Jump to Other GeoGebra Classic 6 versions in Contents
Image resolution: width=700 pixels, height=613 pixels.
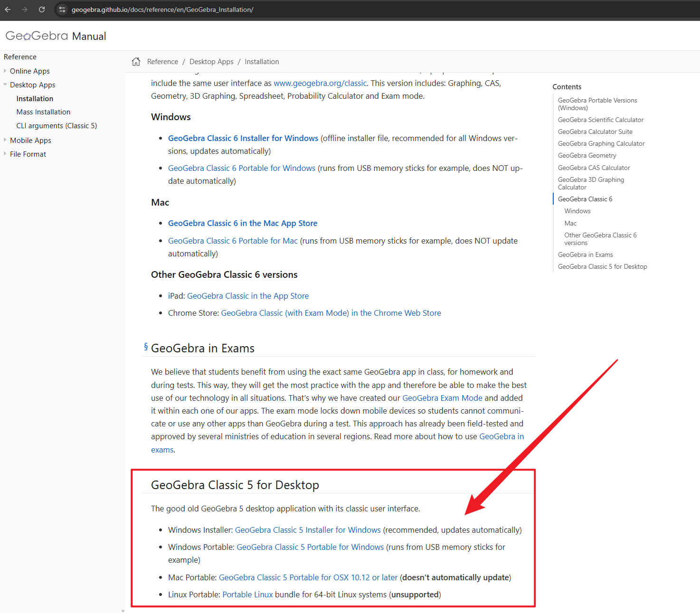[600, 239]
